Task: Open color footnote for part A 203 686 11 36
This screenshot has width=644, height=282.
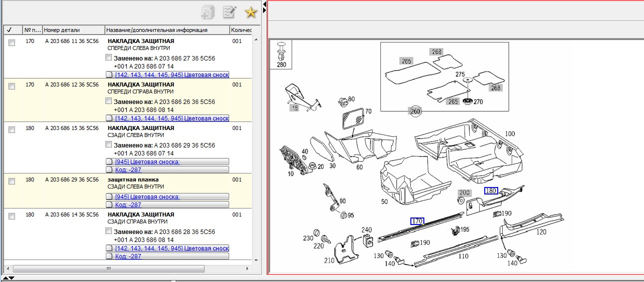Action: coord(167,75)
